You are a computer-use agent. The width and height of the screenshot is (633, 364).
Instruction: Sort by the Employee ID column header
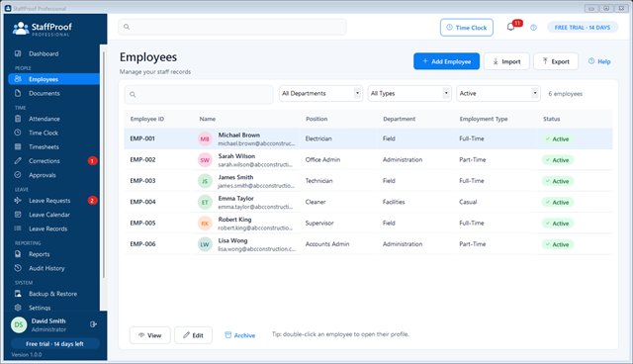tap(147, 119)
